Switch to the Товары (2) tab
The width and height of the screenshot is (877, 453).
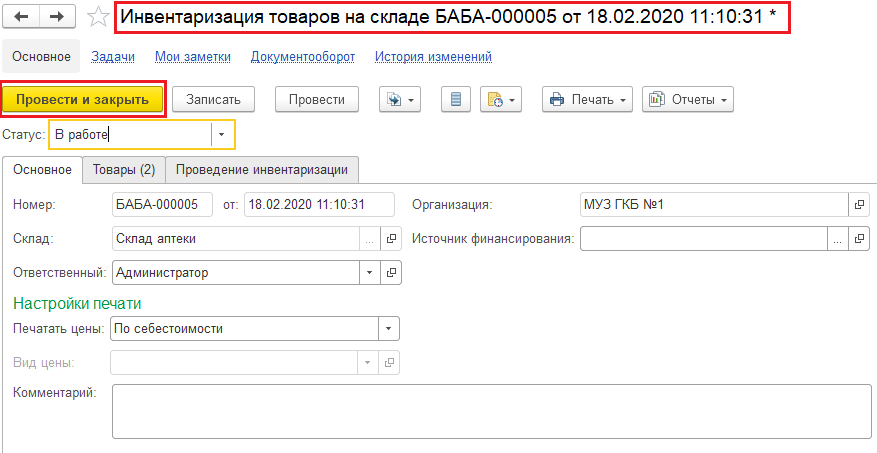tap(124, 170)
